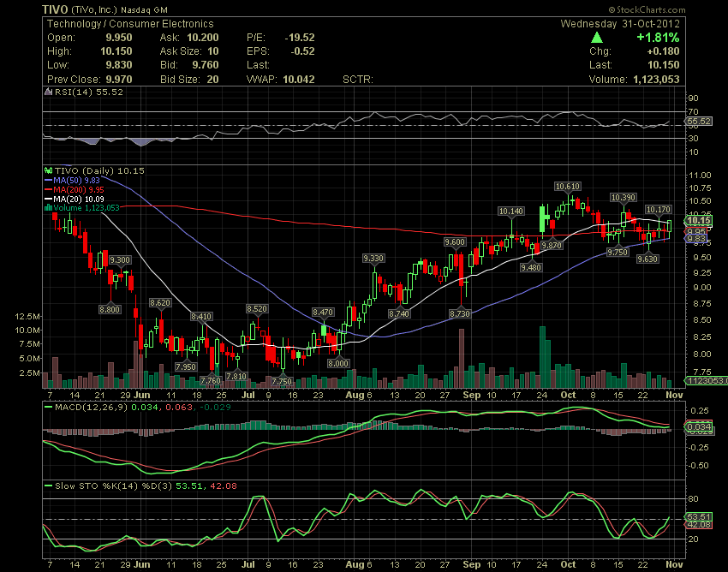Click the 9.870 price label
The height and width of the screenshot is (572, 728).
coord(552,245)
